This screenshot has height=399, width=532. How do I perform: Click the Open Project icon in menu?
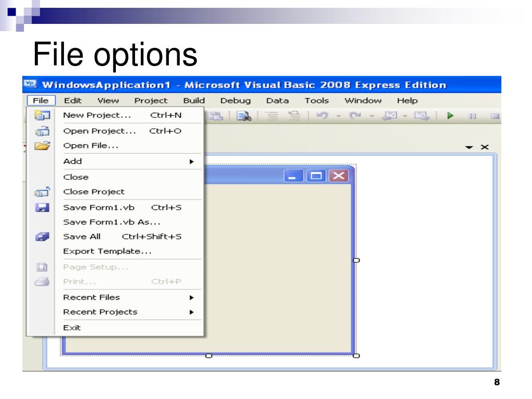click(43, 131)
